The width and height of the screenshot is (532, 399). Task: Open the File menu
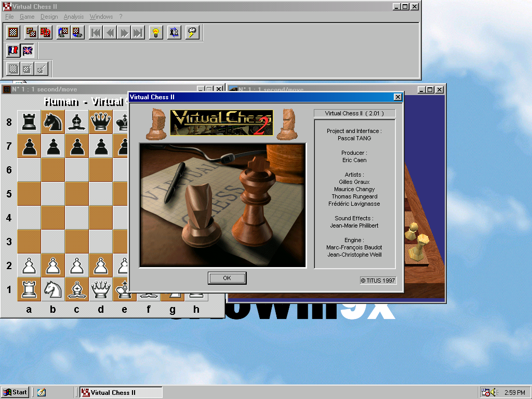(x=9, y=17)
